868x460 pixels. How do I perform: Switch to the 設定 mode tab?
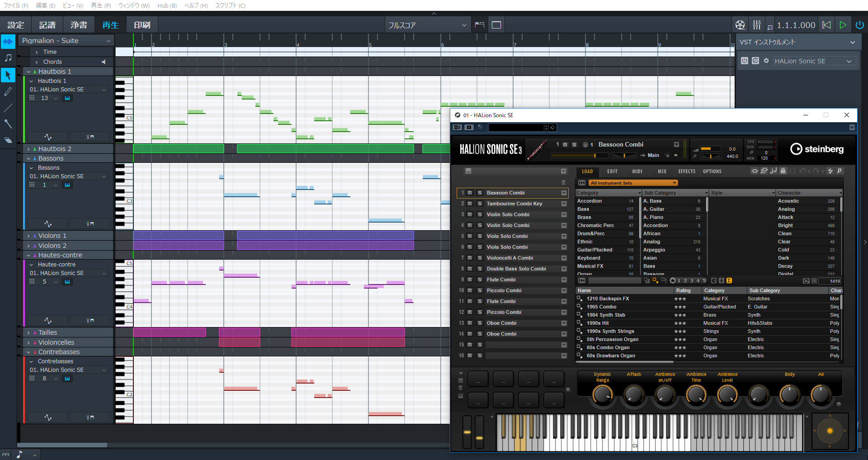click(16, 25)
